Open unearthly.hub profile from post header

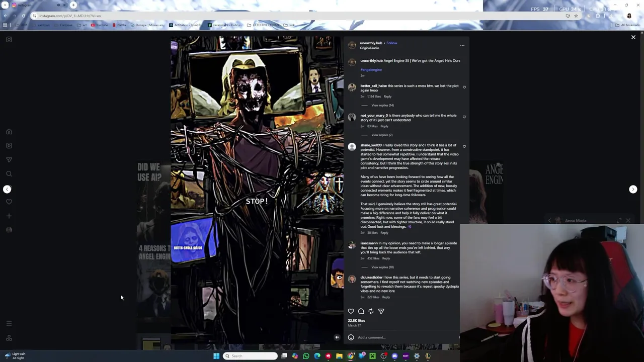tap(371, 43)
